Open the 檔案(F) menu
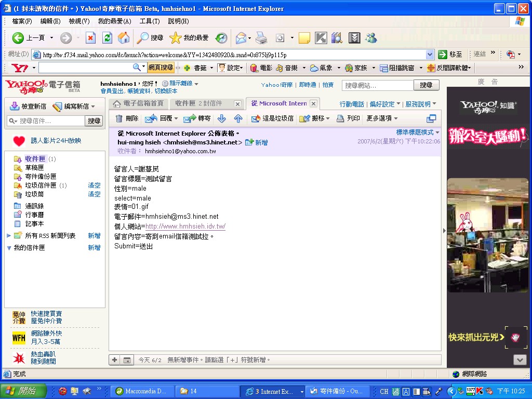 point(22,21)
